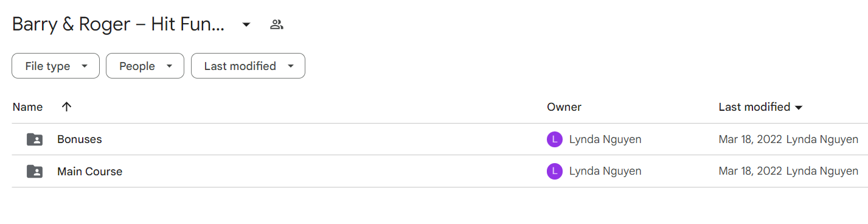Sort by the Name column header
The height and width of the screenshot is (224, 868).
tap(27, 107)
